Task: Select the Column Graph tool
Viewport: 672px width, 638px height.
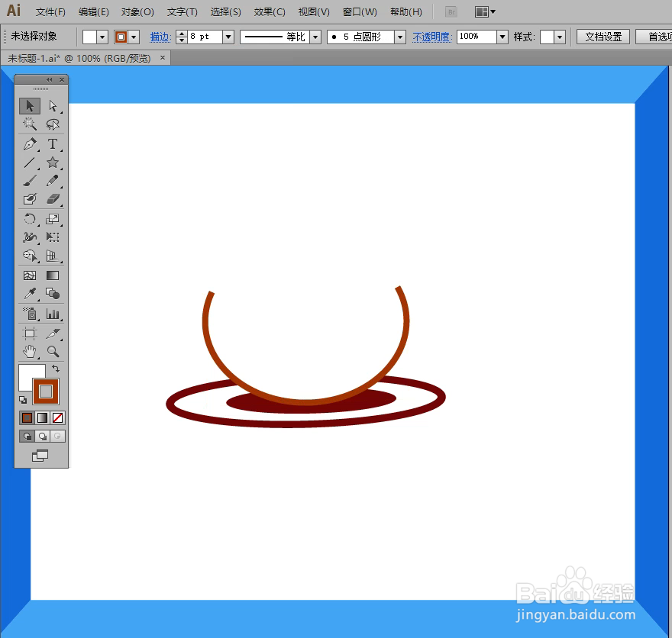Action: click(x=53, y=314)
